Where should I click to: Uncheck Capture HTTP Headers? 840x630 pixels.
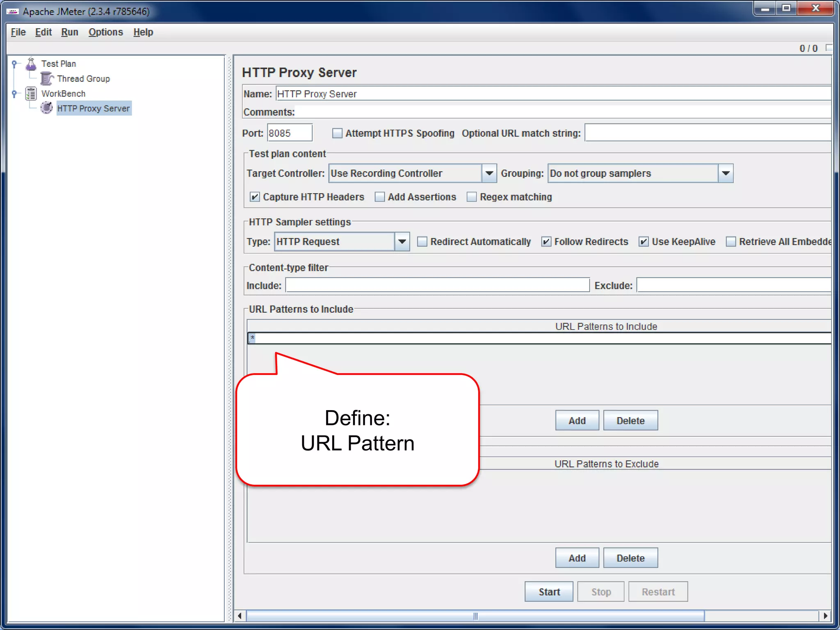(x=255, y=197)
